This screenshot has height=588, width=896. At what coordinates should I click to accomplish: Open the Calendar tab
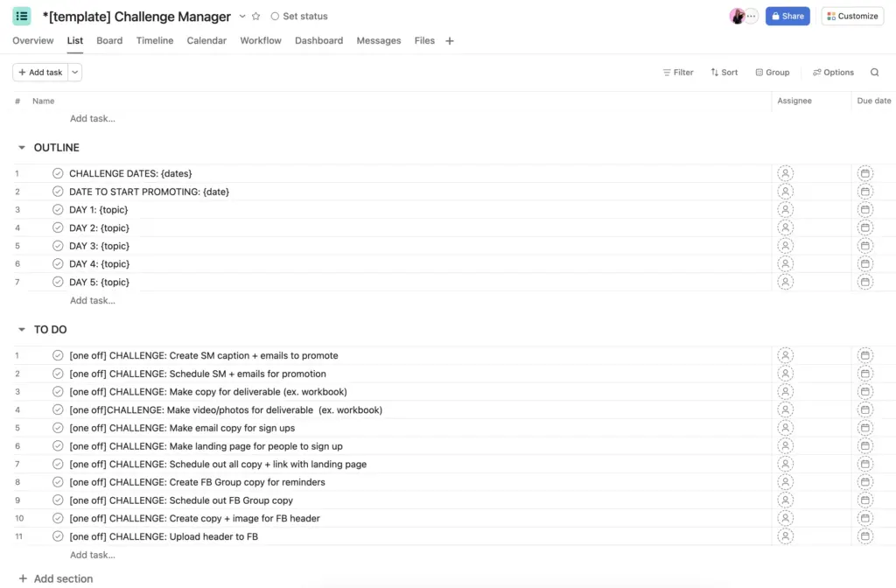[x=206, y=40]
